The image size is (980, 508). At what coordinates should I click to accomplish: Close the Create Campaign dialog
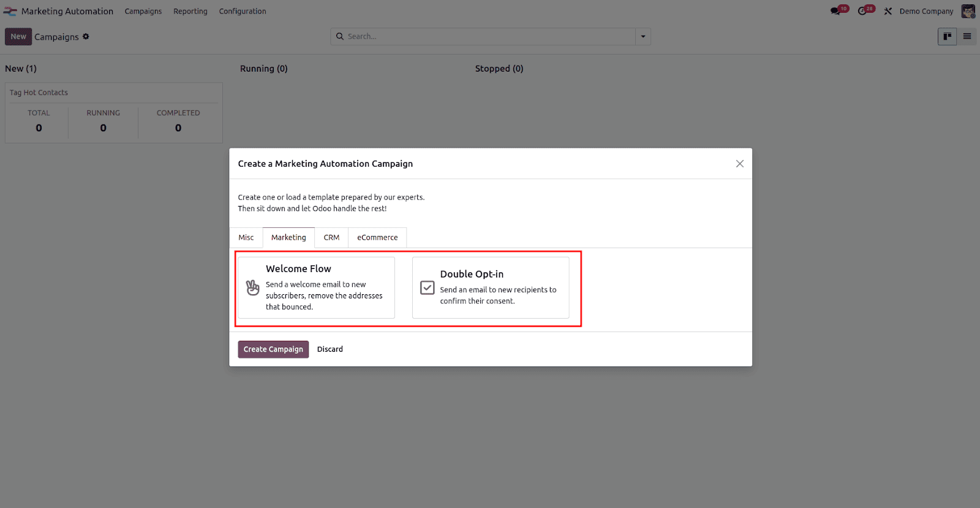[x=740, y=164]
